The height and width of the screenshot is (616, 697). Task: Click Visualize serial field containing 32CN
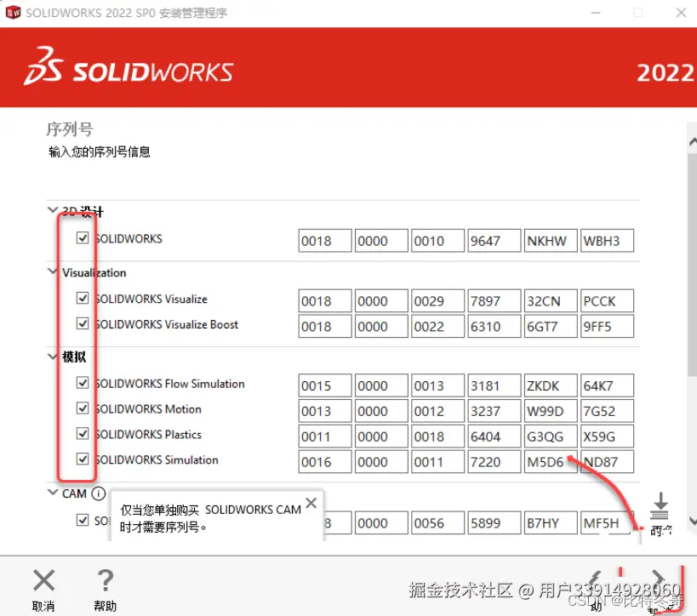(551, 301)
